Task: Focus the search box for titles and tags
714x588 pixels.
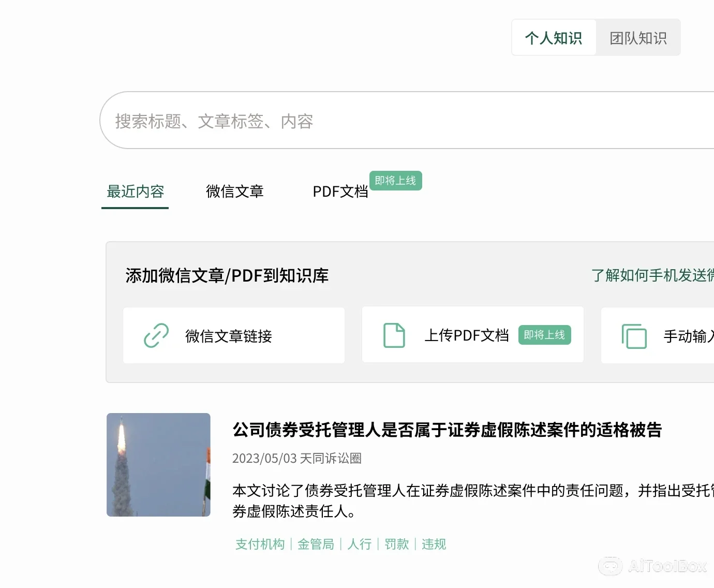Action: pos(404,121)
